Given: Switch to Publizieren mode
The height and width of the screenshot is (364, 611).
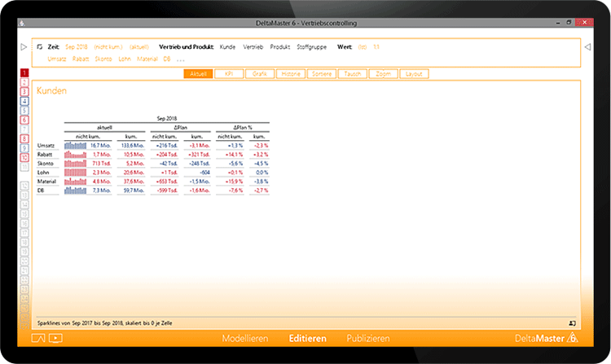Looking at the screenshot, I should [x=368, y=338].
